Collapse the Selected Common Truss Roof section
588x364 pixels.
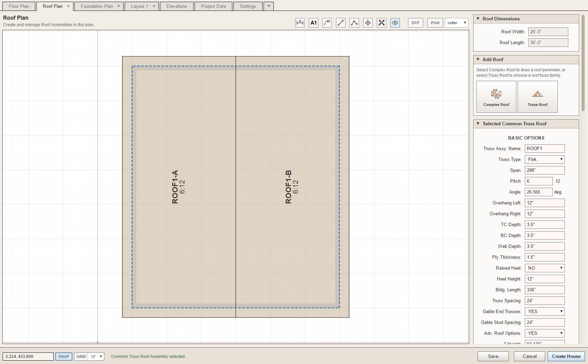tap(478, 124)
